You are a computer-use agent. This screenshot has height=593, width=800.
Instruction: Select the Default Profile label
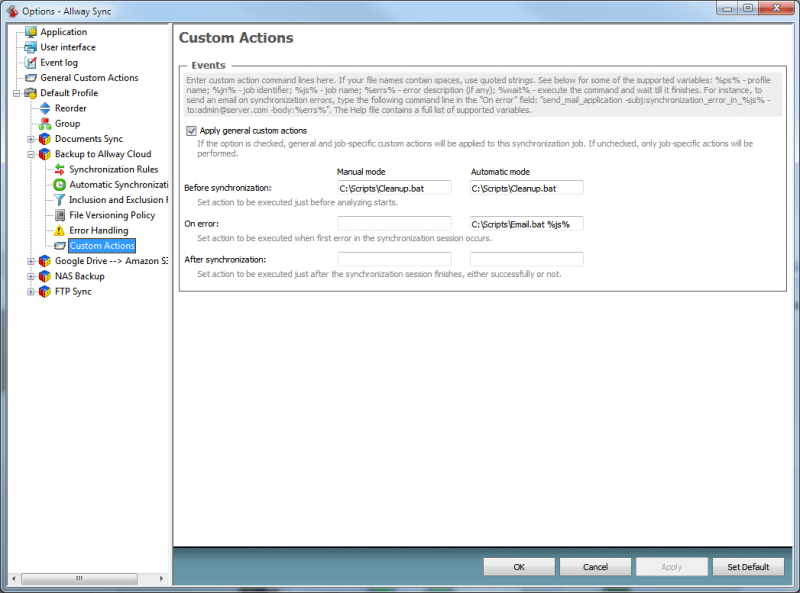pos(69,93)
